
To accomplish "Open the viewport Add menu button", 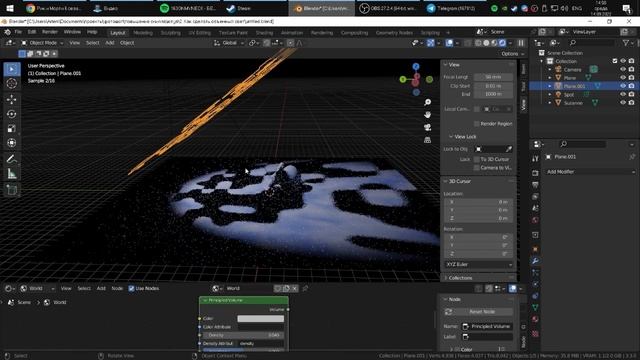I will click(x=110, y=43).
